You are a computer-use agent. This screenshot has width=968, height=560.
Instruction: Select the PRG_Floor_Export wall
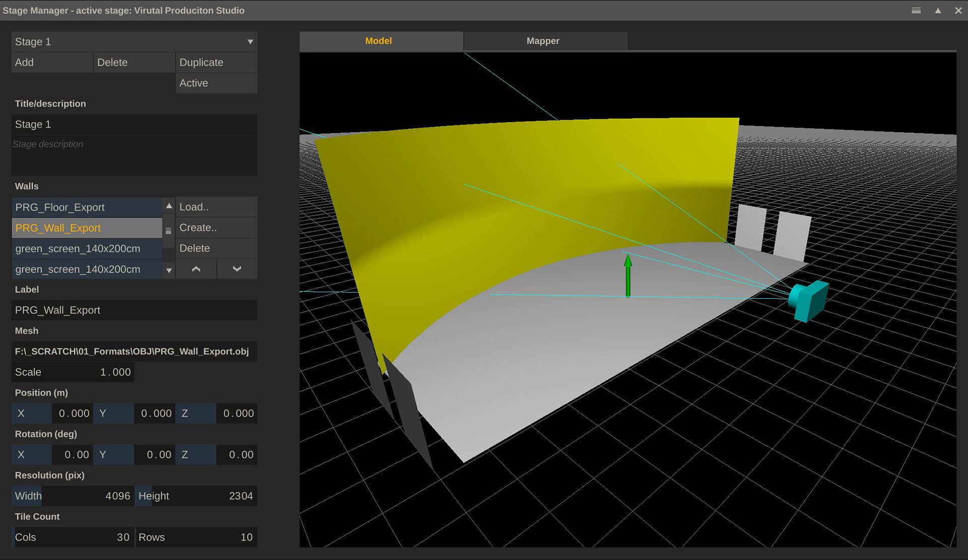[87, 207]
